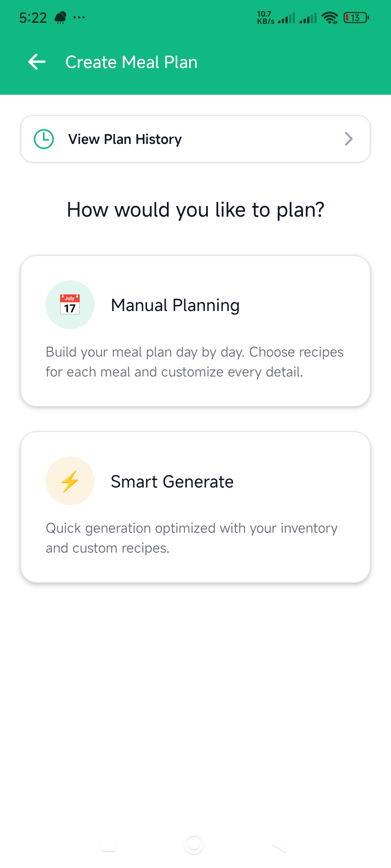Screen dimensions: 391x868
Task: Open View Plan History
Action: click(x=195, y=139)
